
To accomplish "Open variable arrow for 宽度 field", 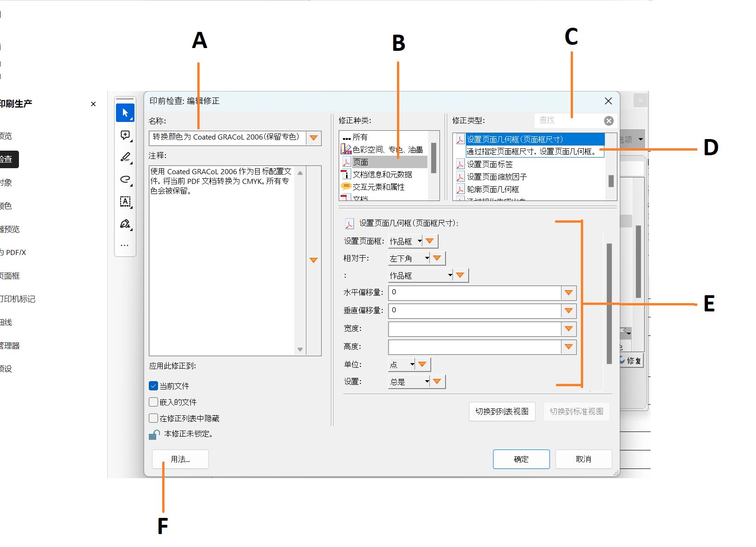I will coord(569,328).
